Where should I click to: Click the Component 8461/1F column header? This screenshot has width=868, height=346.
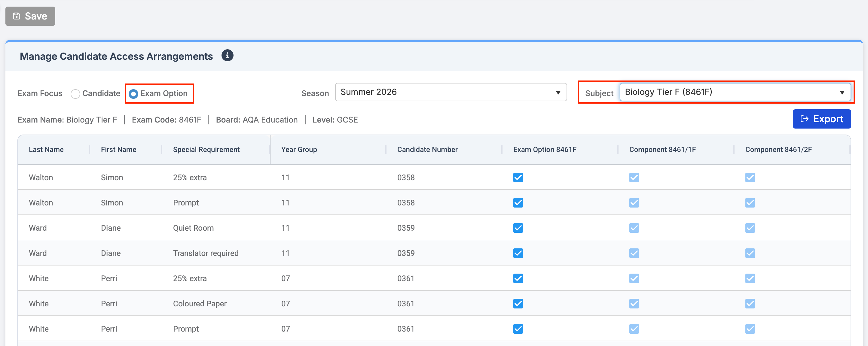662,150
